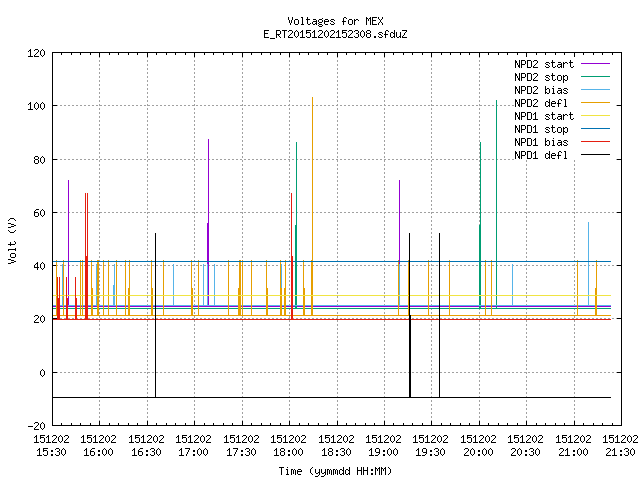
Task: Click the 15:30 x-axis tick label
Action: pyautogui.click(x=51, y=452)
